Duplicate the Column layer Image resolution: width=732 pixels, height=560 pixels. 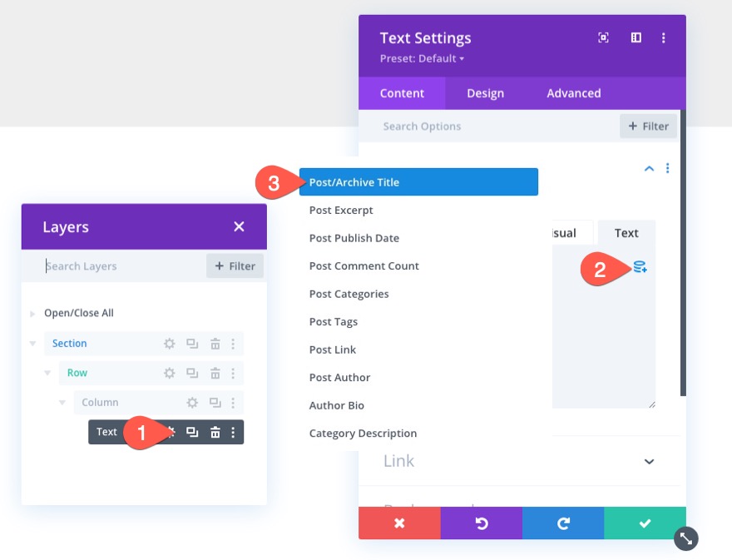point(215,403)
